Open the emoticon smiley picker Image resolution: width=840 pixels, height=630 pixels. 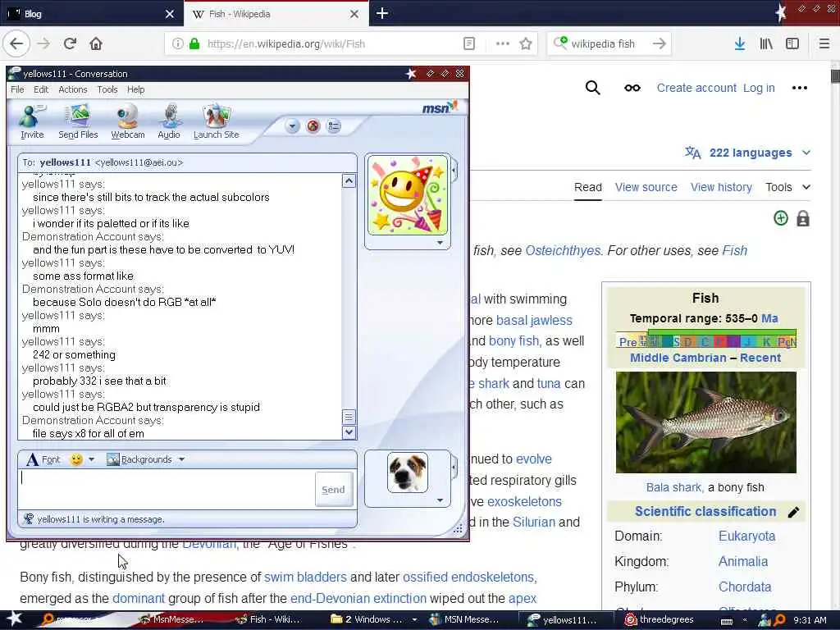pyautogui.click(x=76, y=459)
